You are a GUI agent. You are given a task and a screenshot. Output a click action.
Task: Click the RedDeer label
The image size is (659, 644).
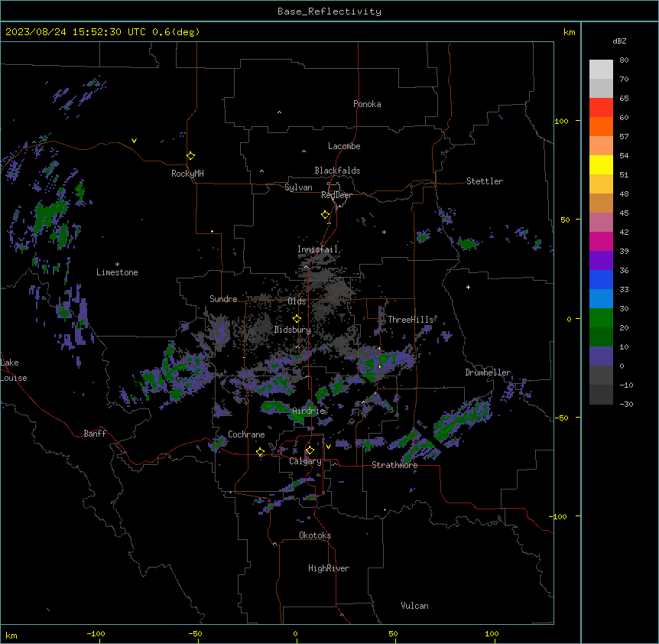(x=336, y=195)
